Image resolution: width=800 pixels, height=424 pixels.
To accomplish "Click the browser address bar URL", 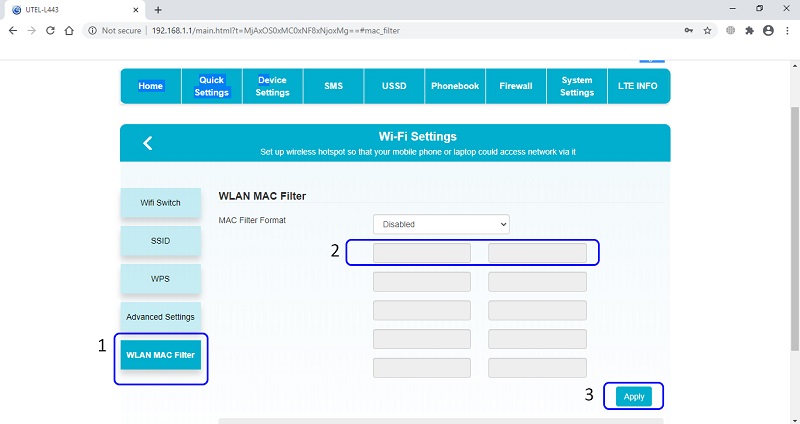I will point(276,31).
